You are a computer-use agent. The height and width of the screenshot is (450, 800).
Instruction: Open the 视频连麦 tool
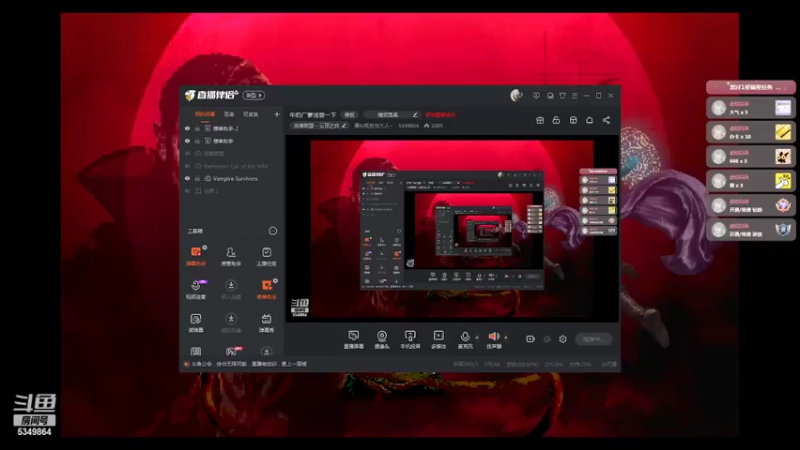195,289
